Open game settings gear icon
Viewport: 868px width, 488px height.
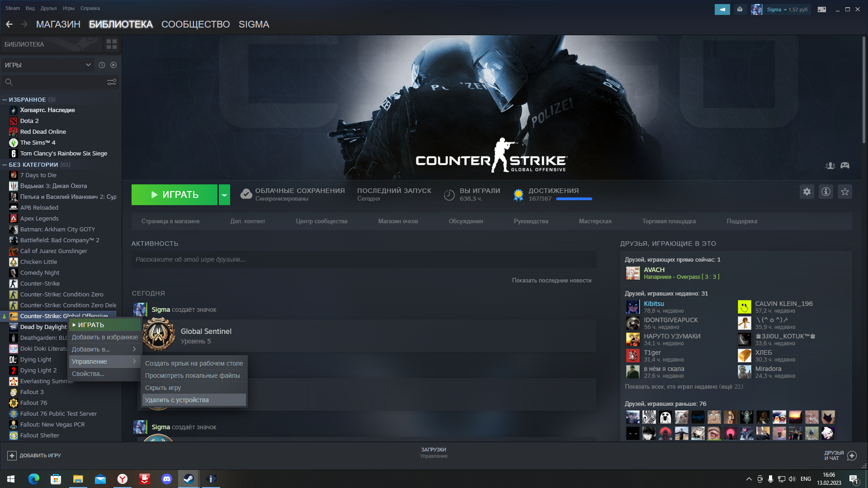(x=807, y=192)
